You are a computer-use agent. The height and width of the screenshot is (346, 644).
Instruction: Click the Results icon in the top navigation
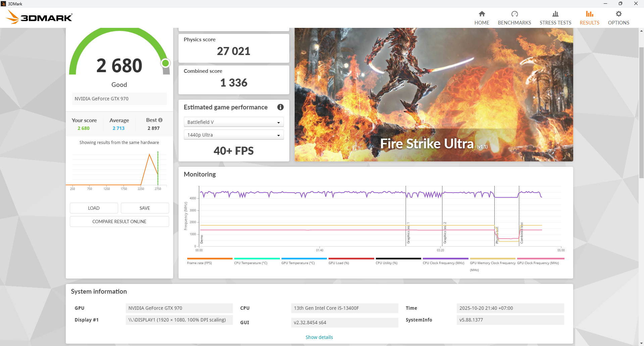tap(589, 14)
